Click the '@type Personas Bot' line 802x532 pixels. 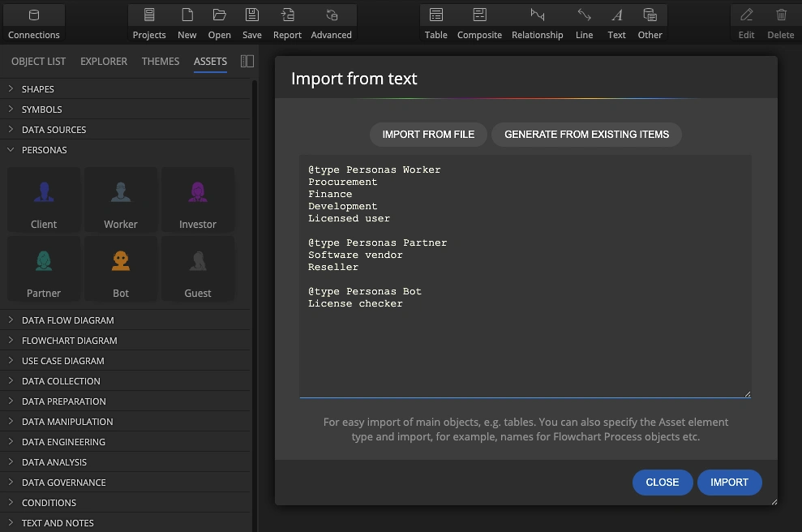[365, 292]
